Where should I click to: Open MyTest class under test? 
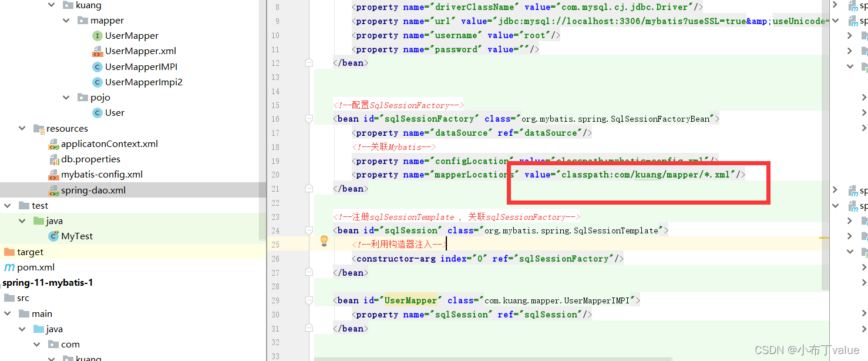77,236
